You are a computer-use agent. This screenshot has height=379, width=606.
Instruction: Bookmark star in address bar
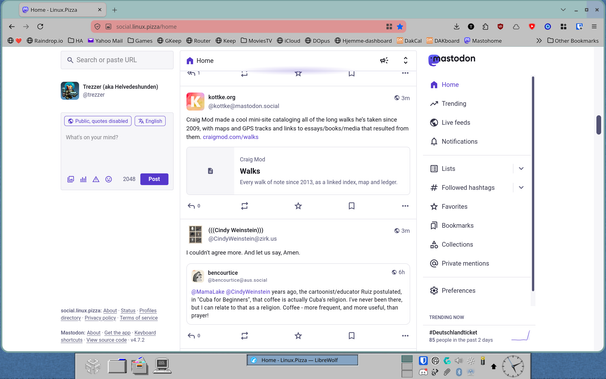pos(400,27)
